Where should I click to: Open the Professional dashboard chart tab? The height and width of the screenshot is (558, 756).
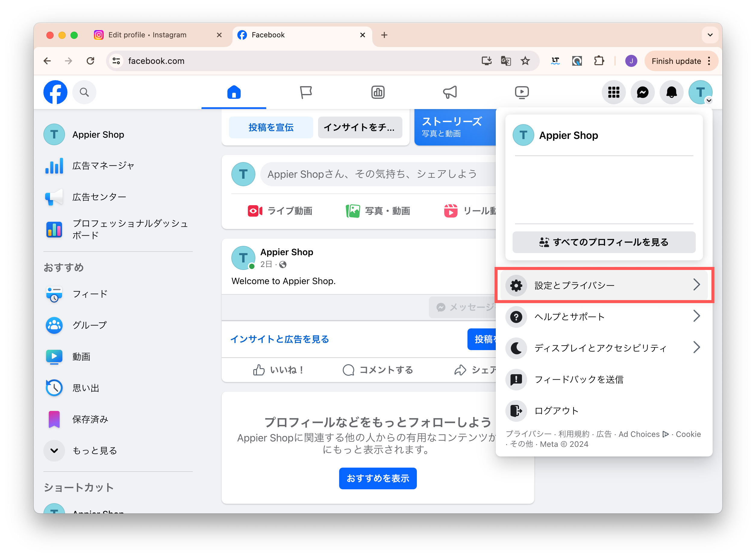tap(378, 92)
